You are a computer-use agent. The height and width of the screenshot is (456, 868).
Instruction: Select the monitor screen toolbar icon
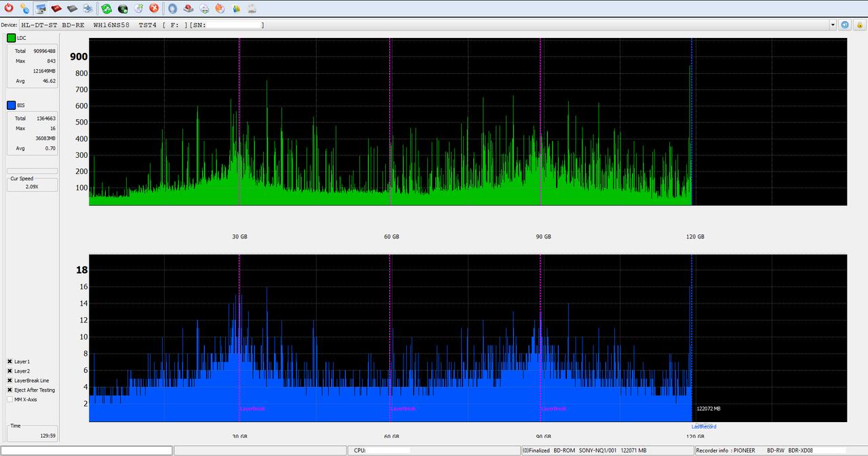(x=41, y=8)
